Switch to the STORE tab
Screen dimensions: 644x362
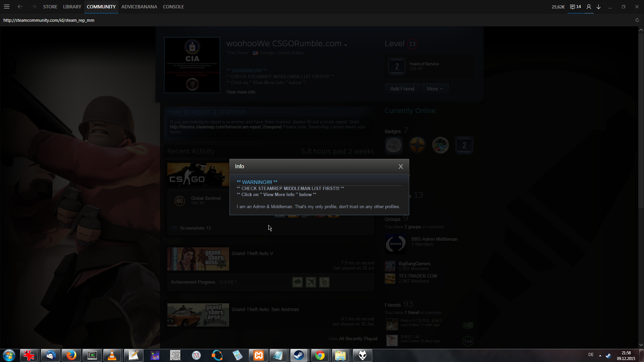point(50,7)
